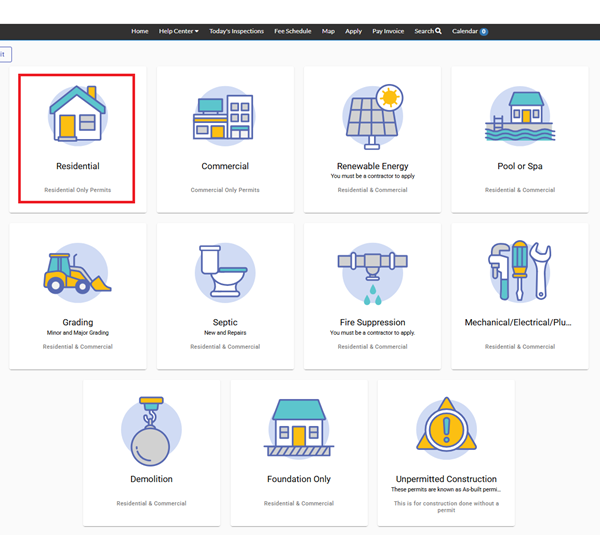Open the Calendar in the navigation bar
The height and width of the screenshot is (535, 600).
pyautogui.click(x=469, y=31)
